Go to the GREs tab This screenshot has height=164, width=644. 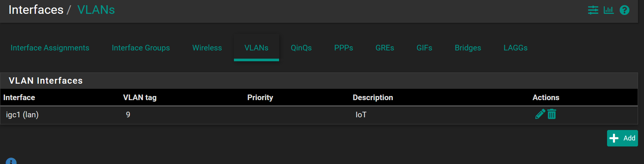coord(385,48)
